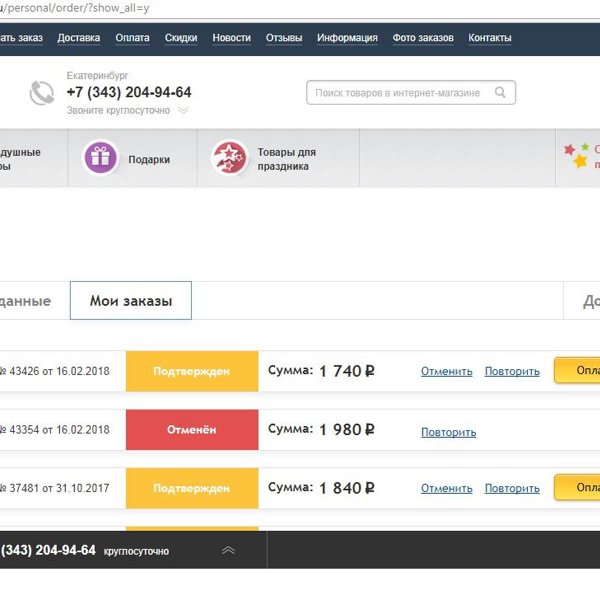Click the red 'Отменён' status badge

[192, 430]
